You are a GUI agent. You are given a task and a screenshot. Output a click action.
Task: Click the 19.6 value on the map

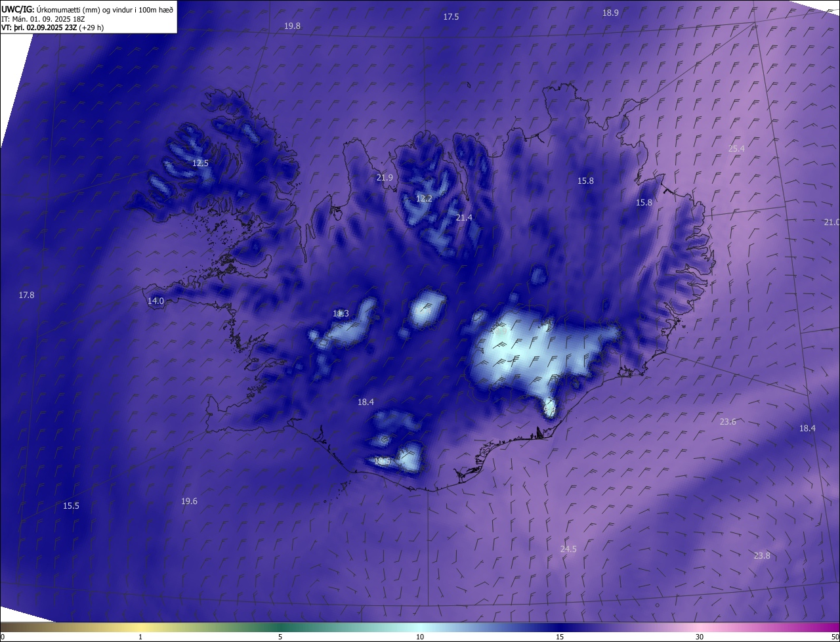189,502
